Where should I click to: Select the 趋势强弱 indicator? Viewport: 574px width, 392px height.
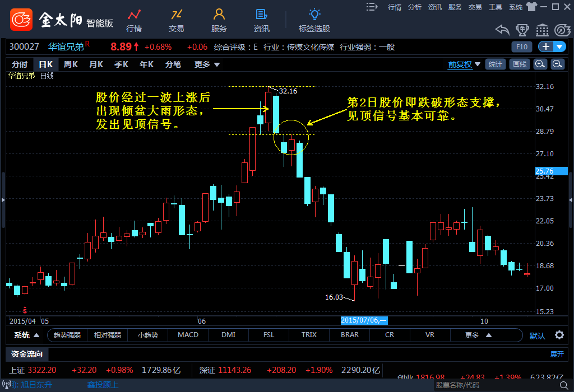[x=67, y=335]
